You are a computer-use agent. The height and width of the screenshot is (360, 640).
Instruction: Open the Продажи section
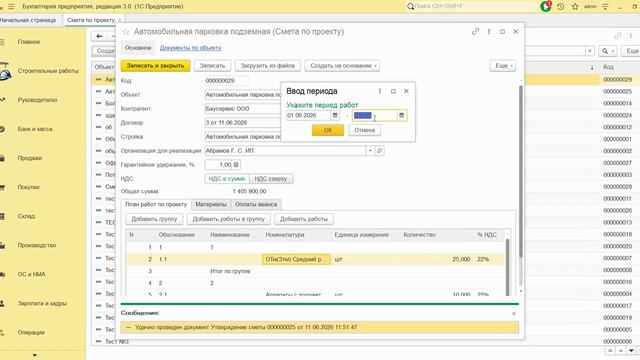pos(29,158)
